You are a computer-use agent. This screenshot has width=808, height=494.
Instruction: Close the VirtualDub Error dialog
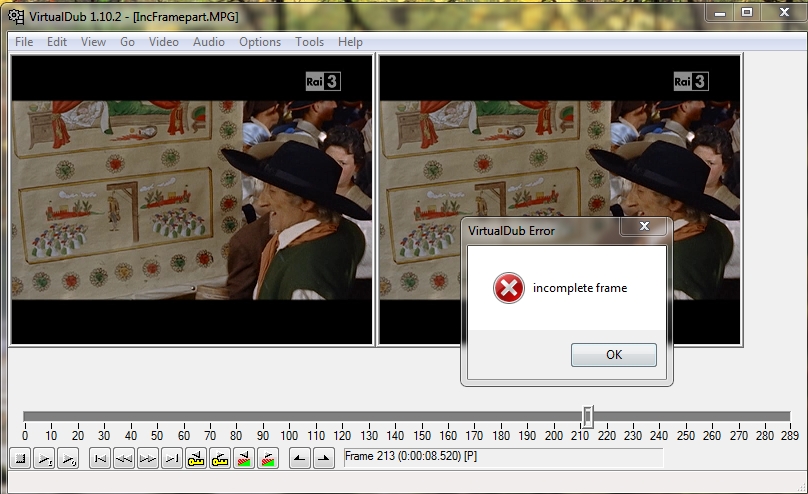[644, 226]
